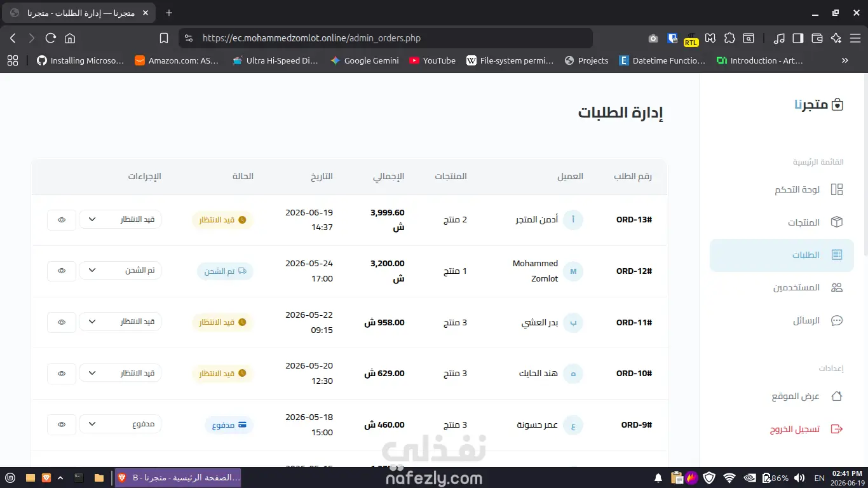Open the apps grid in bookmarks bar

(13, 60)
